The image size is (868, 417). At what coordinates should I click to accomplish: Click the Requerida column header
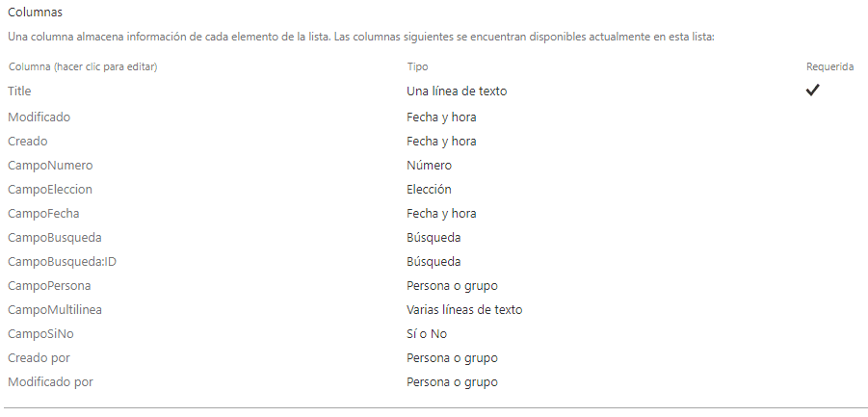pyautogui.click(x=829, y=66)
